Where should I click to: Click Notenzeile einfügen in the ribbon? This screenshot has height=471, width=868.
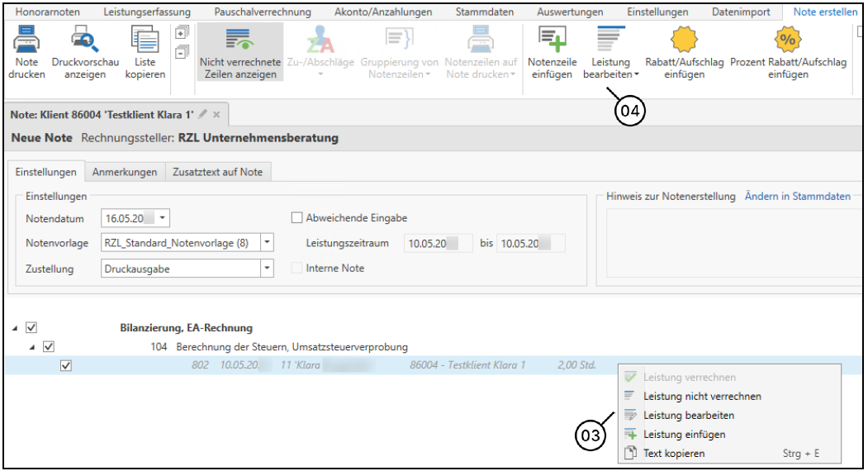tap(552, 40)
